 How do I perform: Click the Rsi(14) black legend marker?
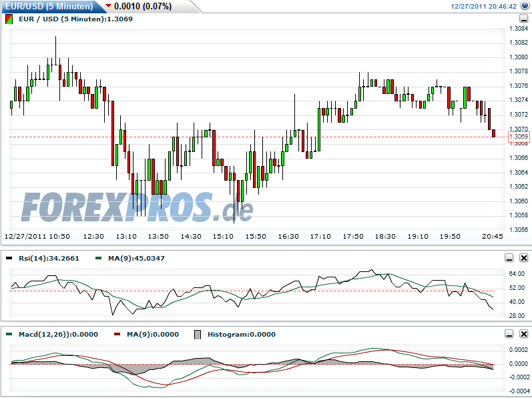click(9, 258)
